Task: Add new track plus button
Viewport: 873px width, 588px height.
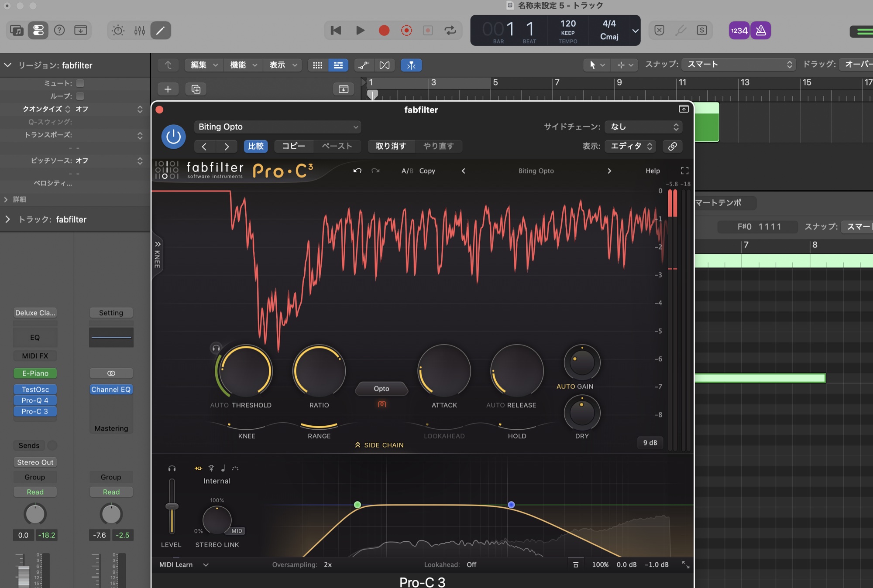Action: coord(168,89)
